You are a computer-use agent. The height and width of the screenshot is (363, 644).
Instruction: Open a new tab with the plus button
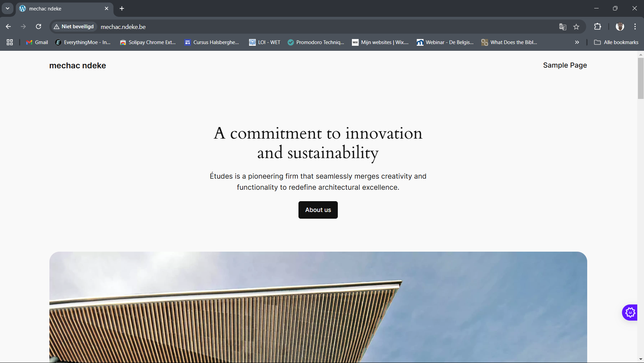[122, 8]
